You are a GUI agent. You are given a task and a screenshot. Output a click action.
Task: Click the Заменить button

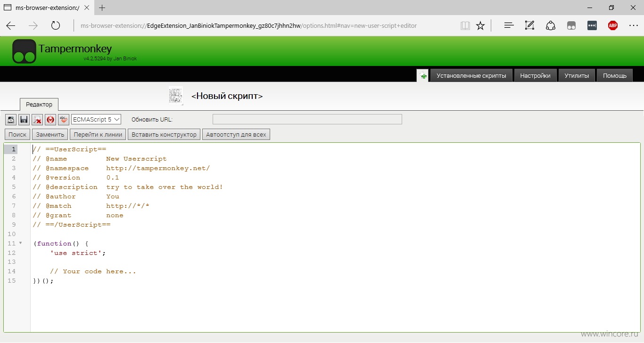coord(50,134)
